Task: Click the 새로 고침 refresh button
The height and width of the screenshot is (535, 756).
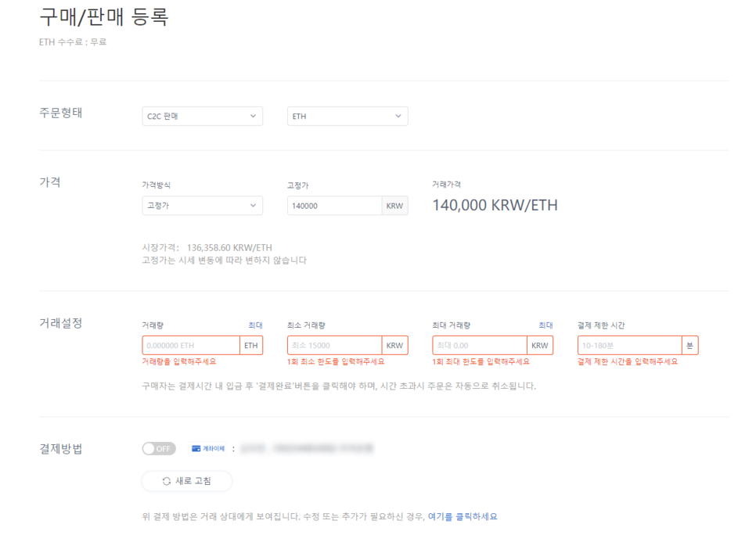Action: (x=187, y=481)
